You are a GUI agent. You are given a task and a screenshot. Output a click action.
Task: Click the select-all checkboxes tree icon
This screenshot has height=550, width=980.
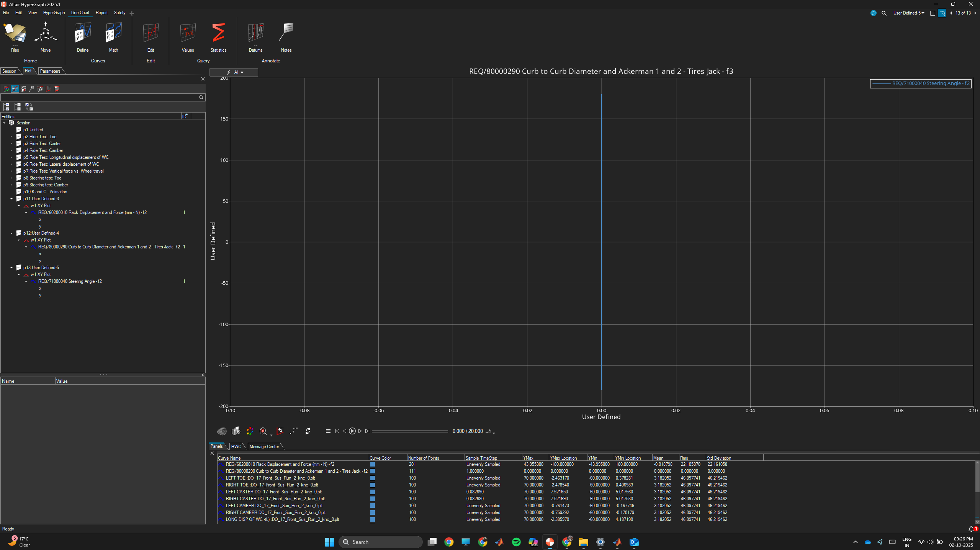point(6,107)
